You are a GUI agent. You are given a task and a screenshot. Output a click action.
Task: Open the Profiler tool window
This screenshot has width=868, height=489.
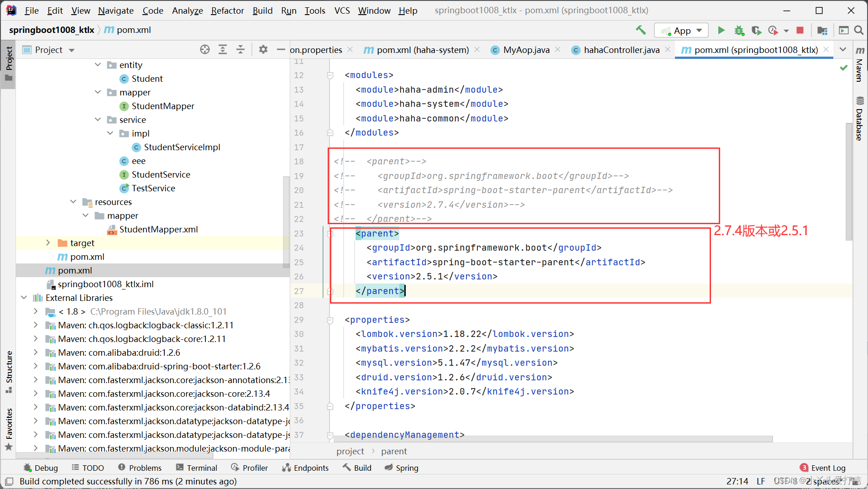point(250,468)
